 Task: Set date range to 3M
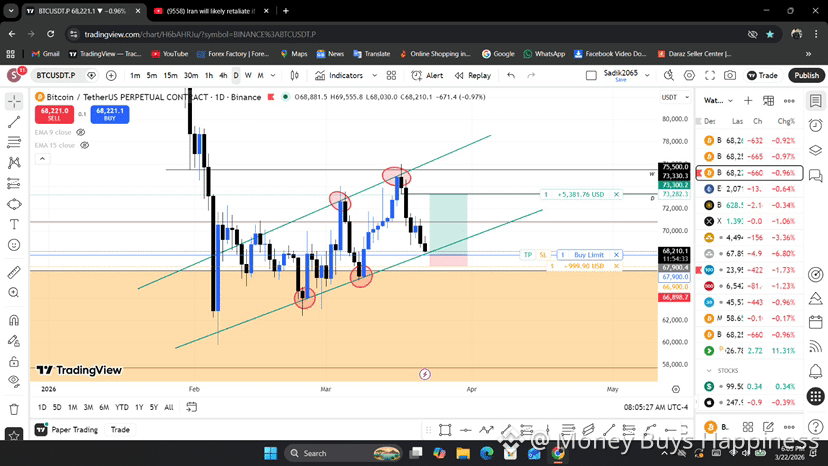coord(88,407)
